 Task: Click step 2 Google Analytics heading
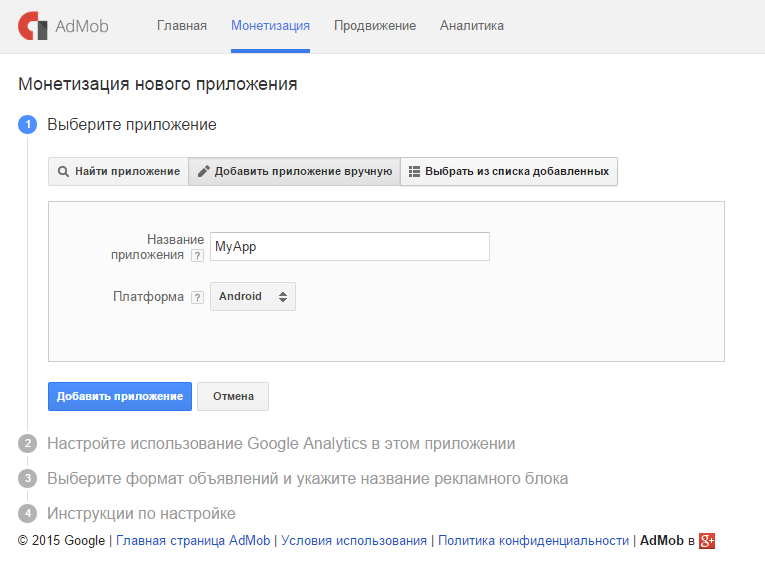pyautogui.click(x=281, y=444)
